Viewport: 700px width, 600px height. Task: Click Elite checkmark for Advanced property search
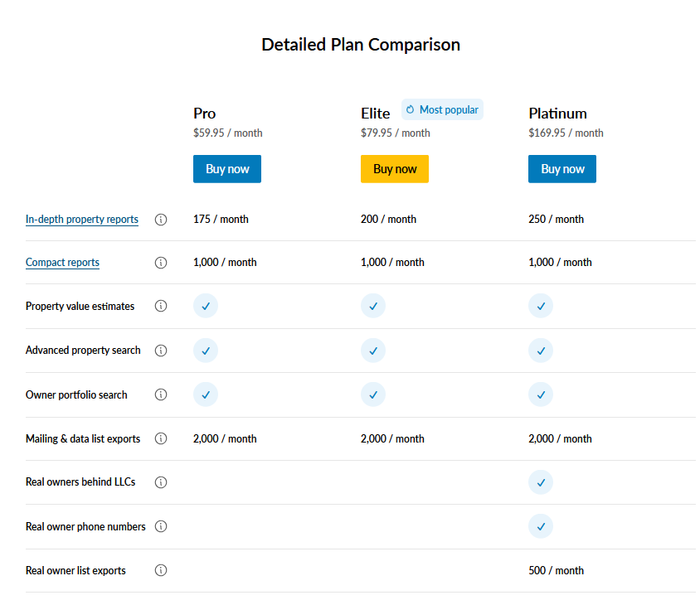[373, 351]
